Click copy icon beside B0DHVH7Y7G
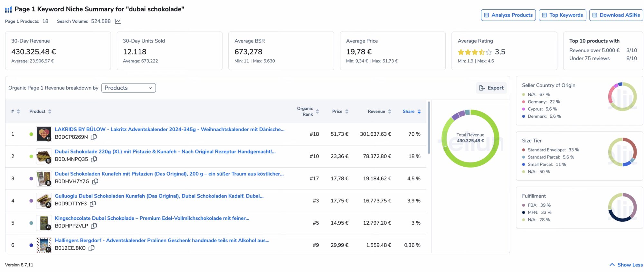 [95, 181]
